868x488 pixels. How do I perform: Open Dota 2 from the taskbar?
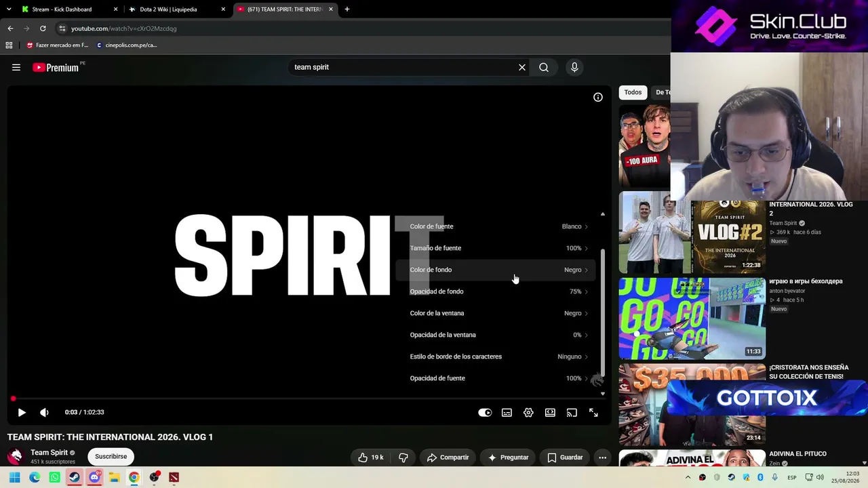(174, 477)
